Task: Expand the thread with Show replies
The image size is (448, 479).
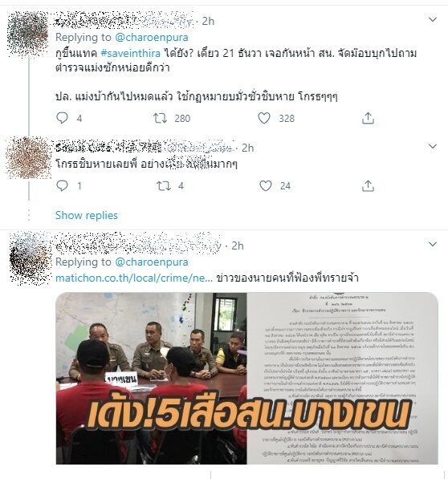Action: tap(87, 215)
